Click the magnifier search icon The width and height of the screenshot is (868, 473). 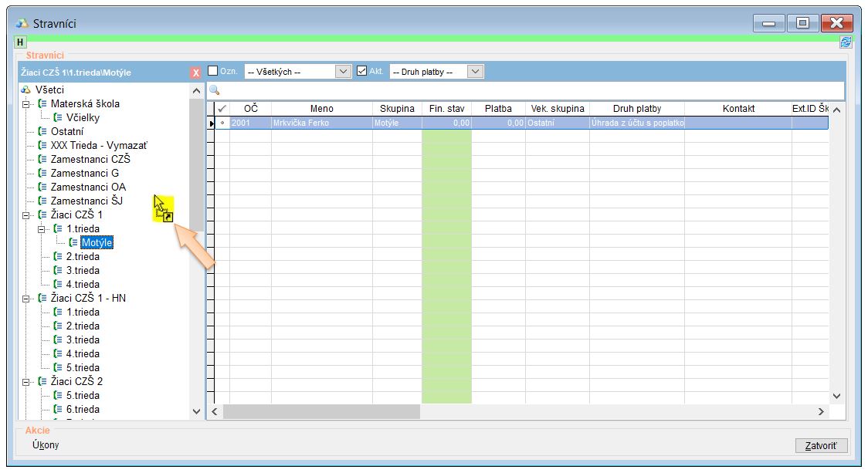point(215,90)
